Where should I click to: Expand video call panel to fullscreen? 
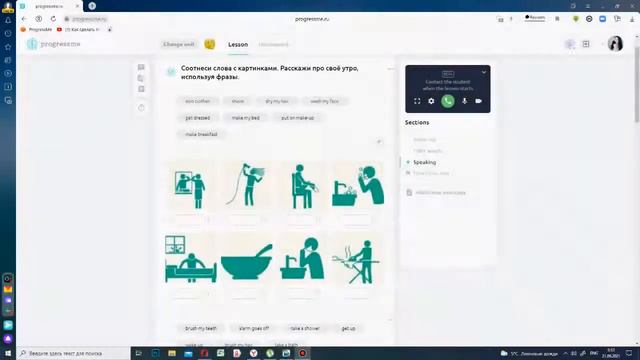(417, 101)
